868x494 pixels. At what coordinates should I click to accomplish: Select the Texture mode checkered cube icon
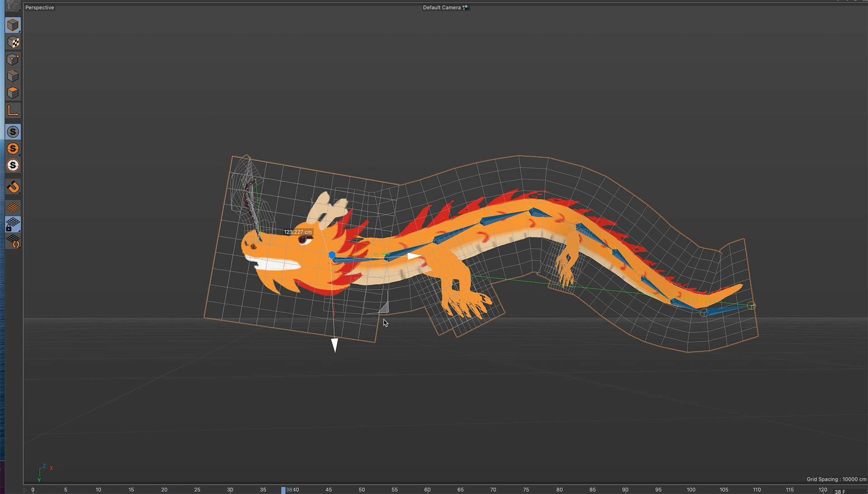pyautogui.click(x=13, y=43)
